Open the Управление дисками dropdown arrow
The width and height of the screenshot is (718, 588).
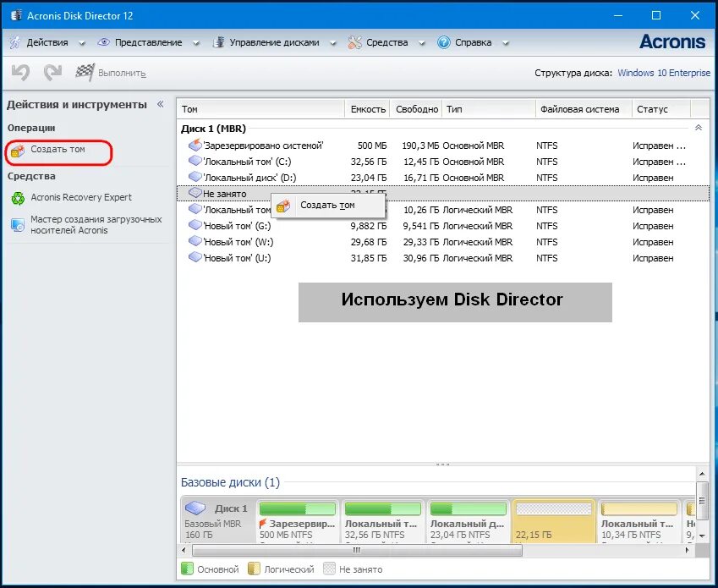click(333, 43)
